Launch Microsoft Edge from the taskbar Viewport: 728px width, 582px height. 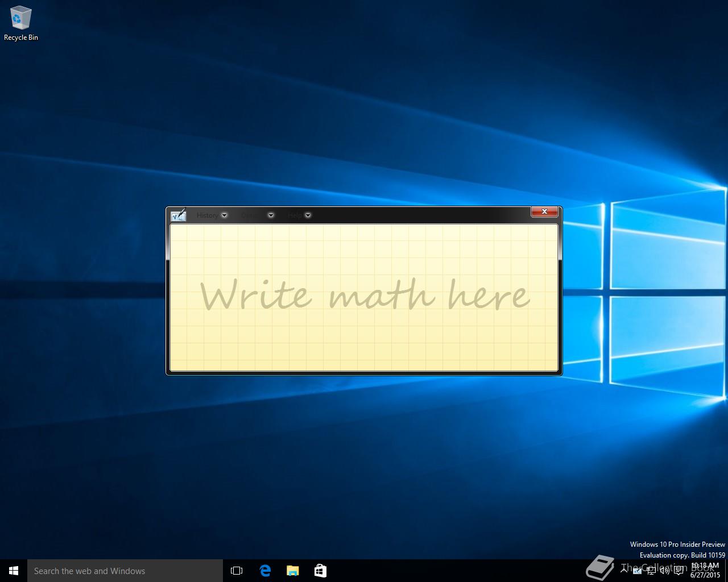pos(265,571)
